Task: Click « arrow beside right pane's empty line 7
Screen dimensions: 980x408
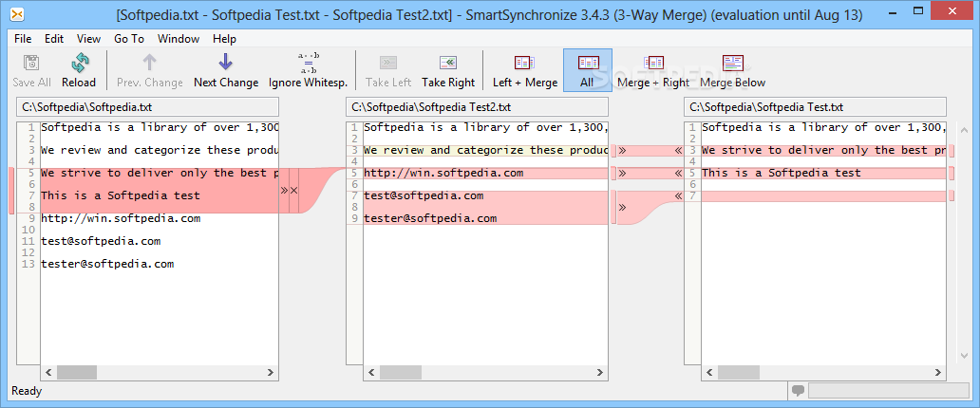Action: click(x=678, y=195)
